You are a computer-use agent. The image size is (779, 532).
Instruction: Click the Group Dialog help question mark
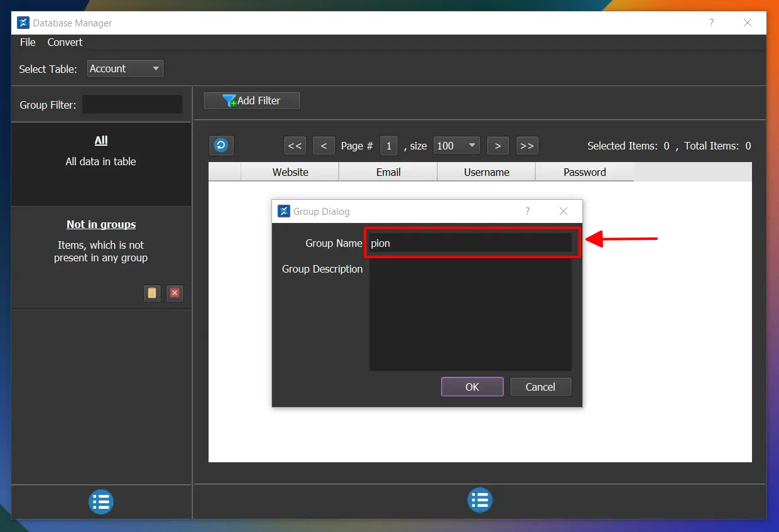tap(527, 211)
